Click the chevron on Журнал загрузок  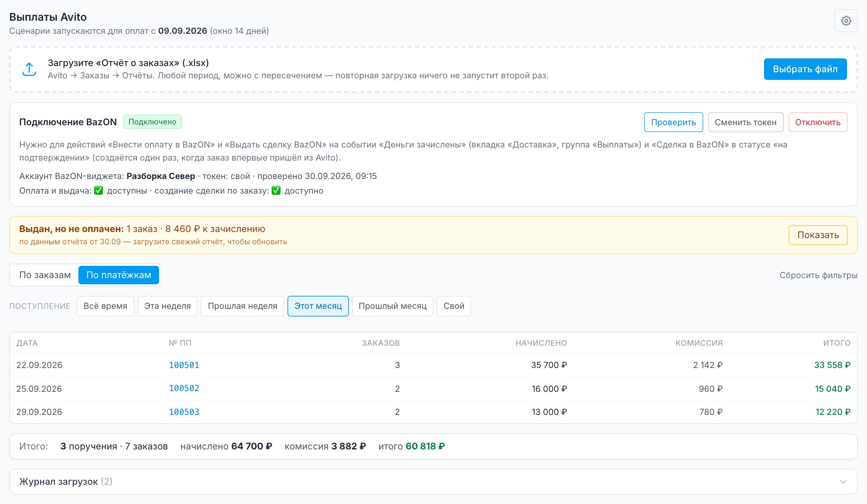(x=843, y=482)
